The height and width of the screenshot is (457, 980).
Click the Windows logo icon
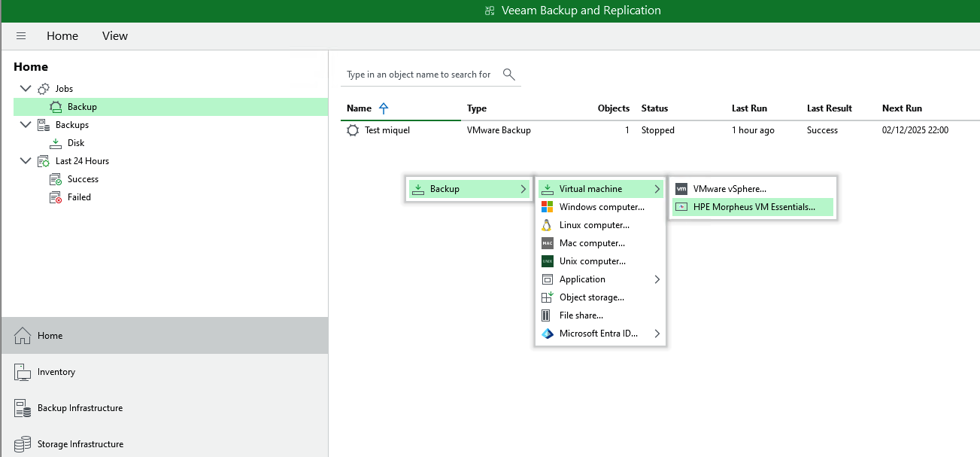click(547, 207)
